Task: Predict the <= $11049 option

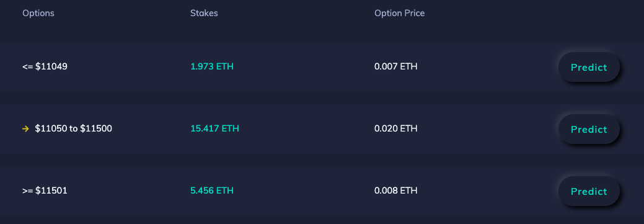Action: pos(589,67)
